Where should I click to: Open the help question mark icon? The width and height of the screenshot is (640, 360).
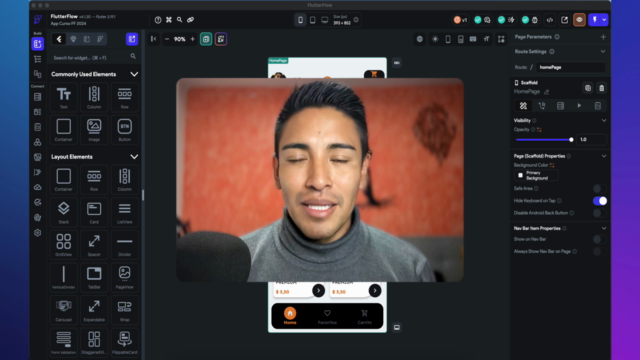pyautogui.click(x=158, y=20)
